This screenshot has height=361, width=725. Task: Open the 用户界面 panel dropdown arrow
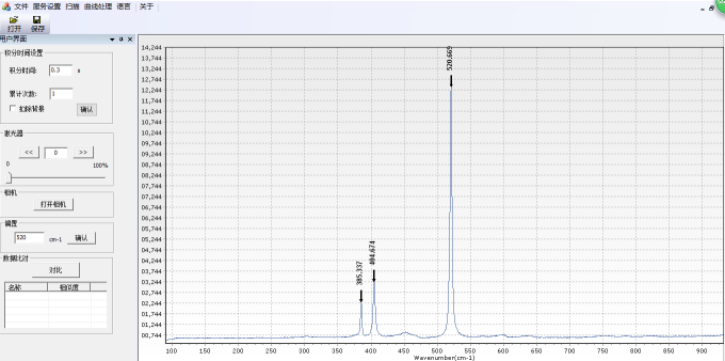112,40
